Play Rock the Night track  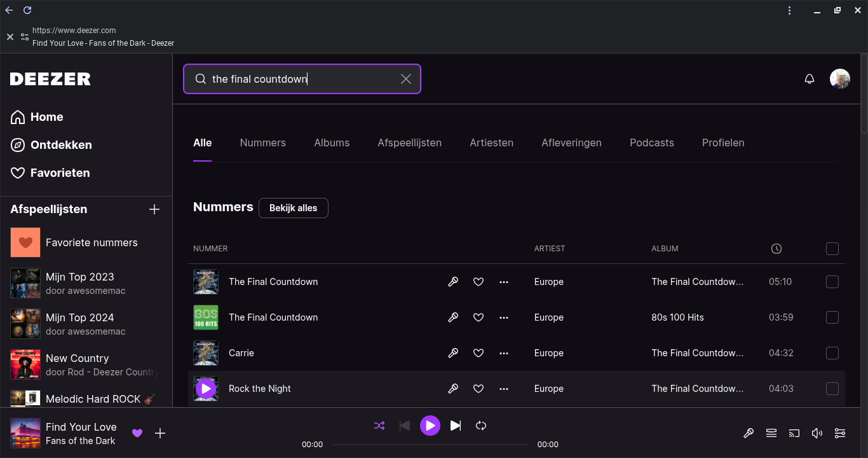(206, 389)
